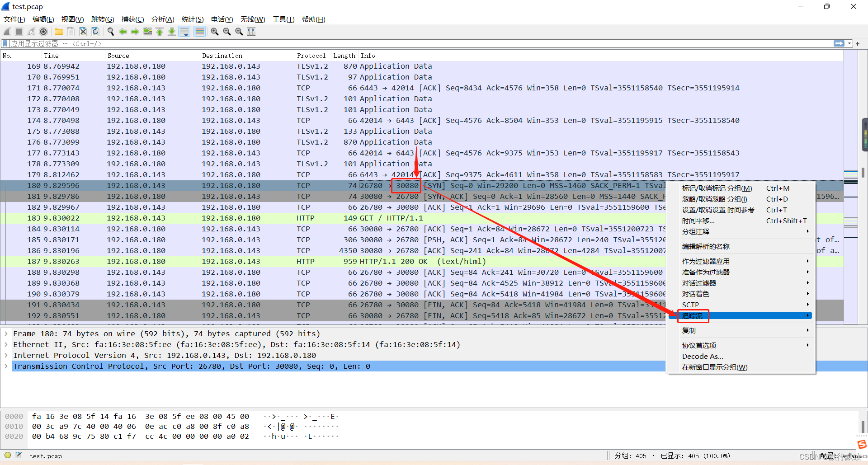868x465 pixels.
Task: Expand SCTP submenu in context menu
Action: (x=741, y=305)
